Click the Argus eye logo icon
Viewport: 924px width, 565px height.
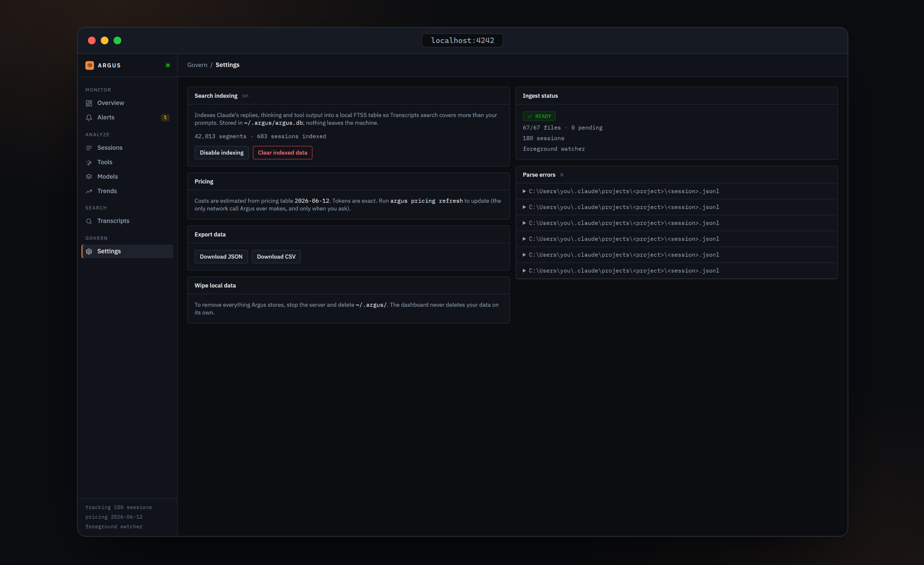pyautogui.click(x=90, y=65)
